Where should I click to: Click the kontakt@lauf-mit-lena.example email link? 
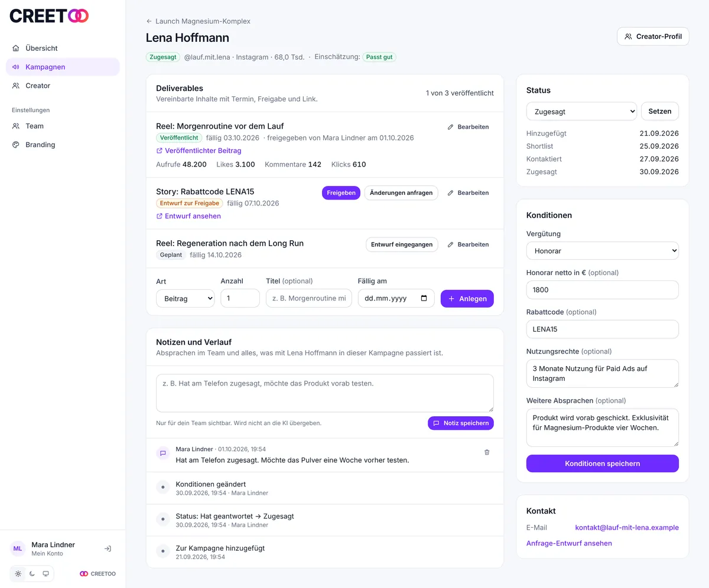coord(627,528)
